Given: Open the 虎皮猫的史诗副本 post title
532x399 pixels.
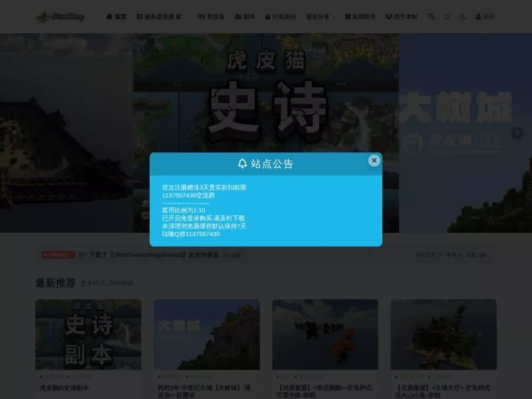Looking at the screenshot, I should tap(64, 388).
